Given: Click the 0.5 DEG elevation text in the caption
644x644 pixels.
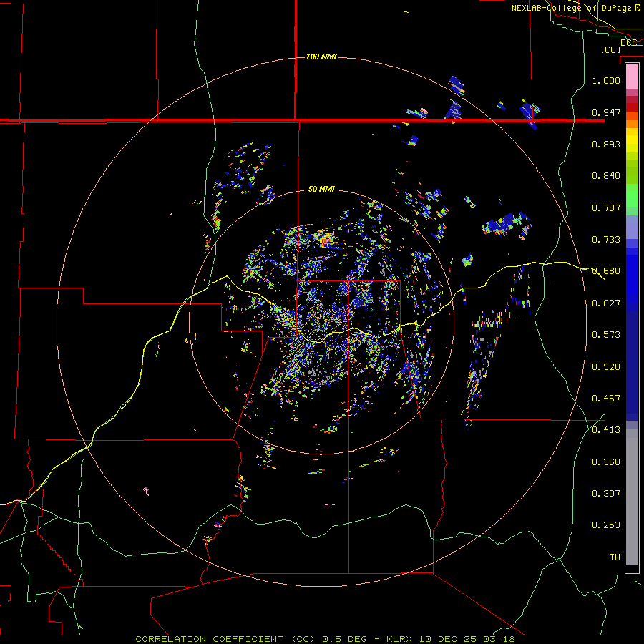Looking at the screenshot, I should [x=344, y=639].
